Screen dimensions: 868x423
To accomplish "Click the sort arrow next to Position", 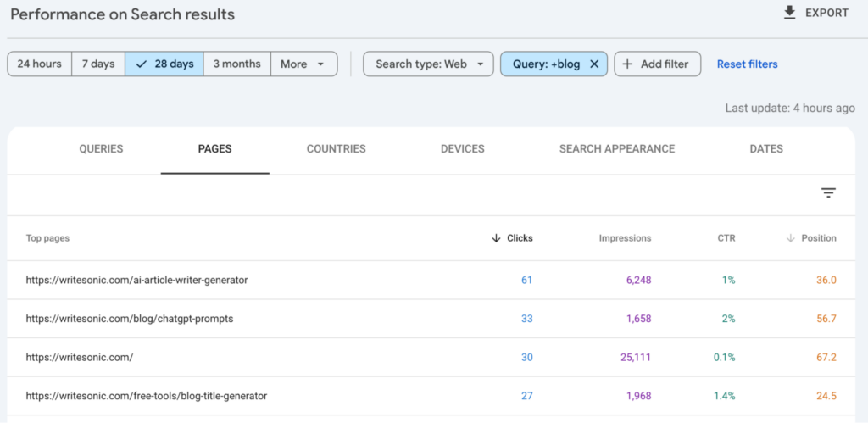I will coord(791,238).
